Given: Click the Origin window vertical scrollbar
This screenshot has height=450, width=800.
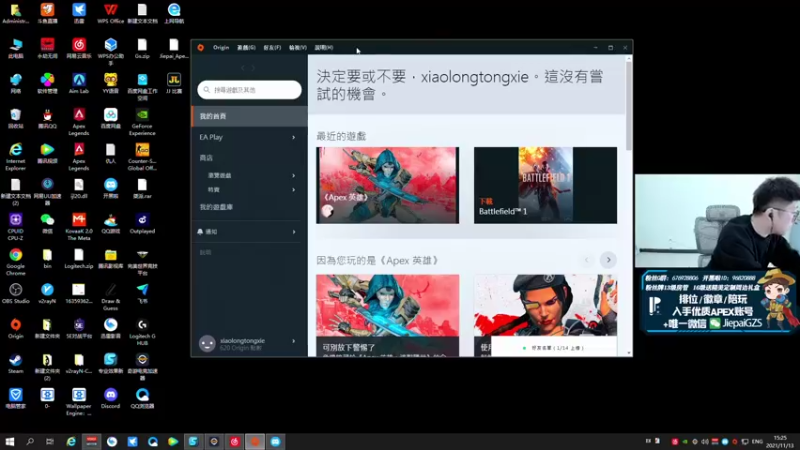Looking at the screenshot, I should click(x=629, y=107).
